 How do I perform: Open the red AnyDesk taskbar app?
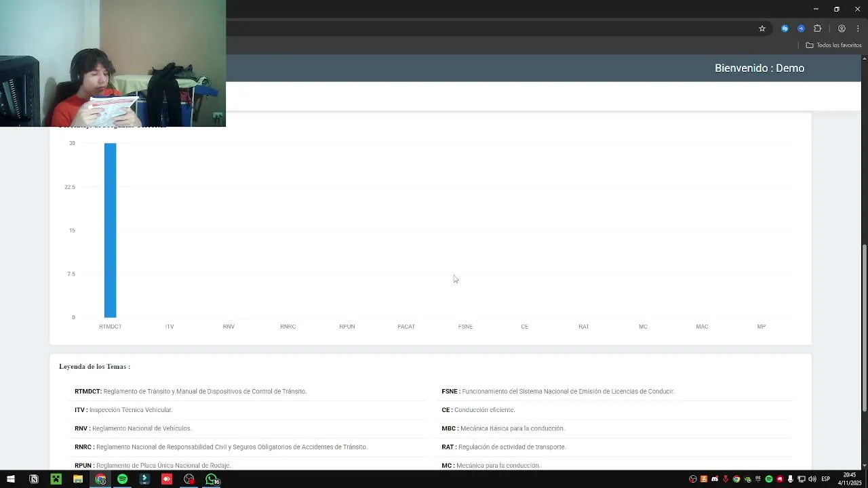[167, 479]
